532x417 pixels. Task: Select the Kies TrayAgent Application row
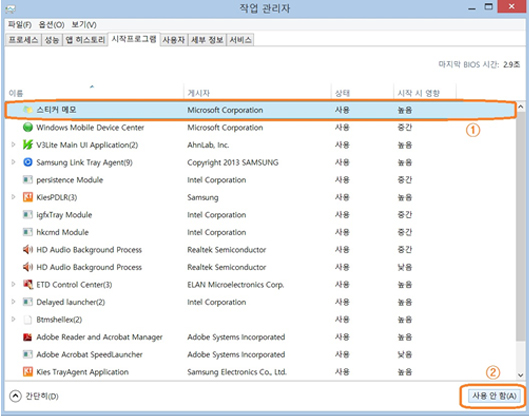point(260,372)
